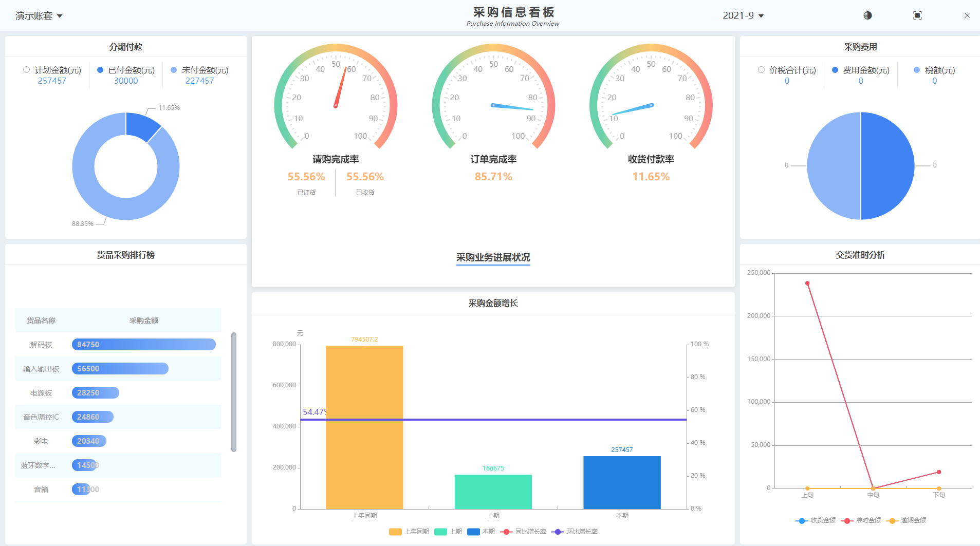Click the 54.47% growth rate line label
980x546 pixels.
click(x=315, y=412)
